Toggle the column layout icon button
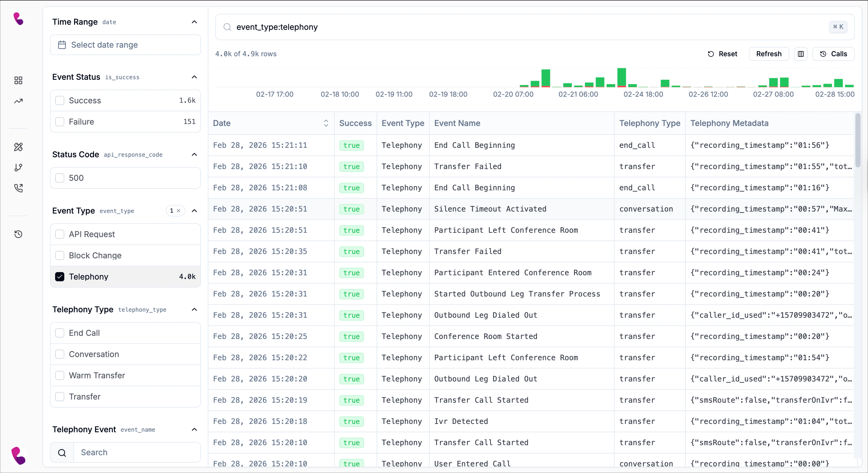 (x=801, y=54)
